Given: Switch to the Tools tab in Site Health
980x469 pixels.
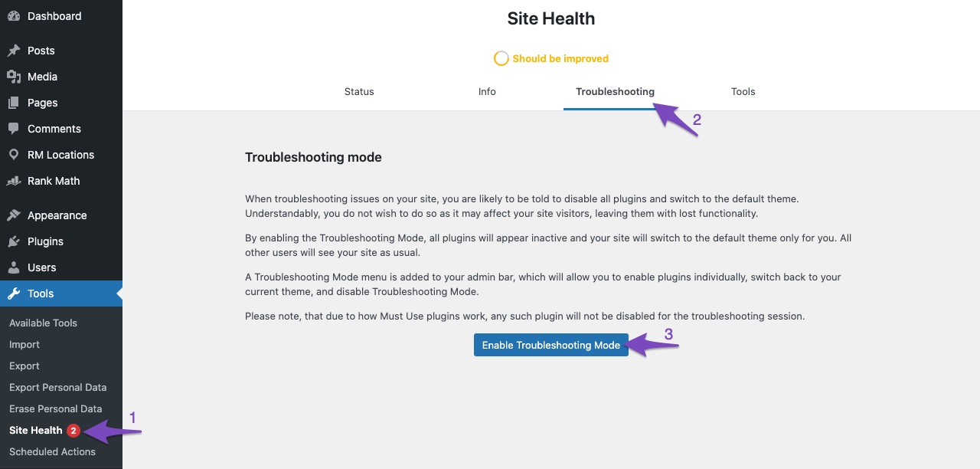Looking at the screenshot, I should click(743, 91).
